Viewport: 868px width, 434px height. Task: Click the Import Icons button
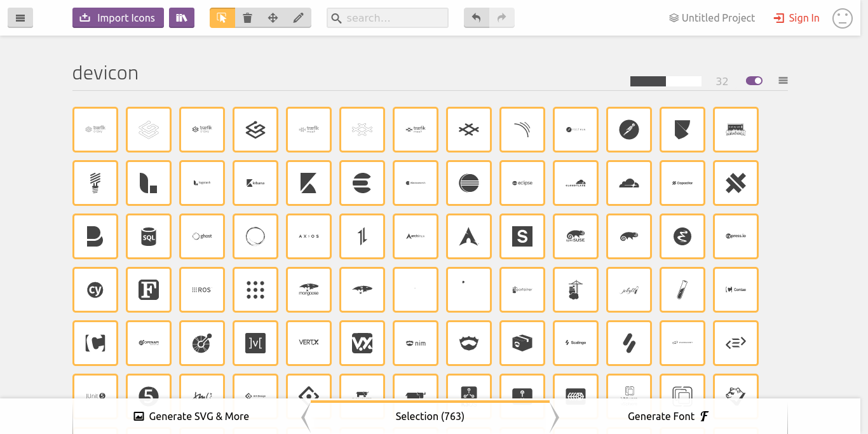pyautogui.click(x=118, y=18)
